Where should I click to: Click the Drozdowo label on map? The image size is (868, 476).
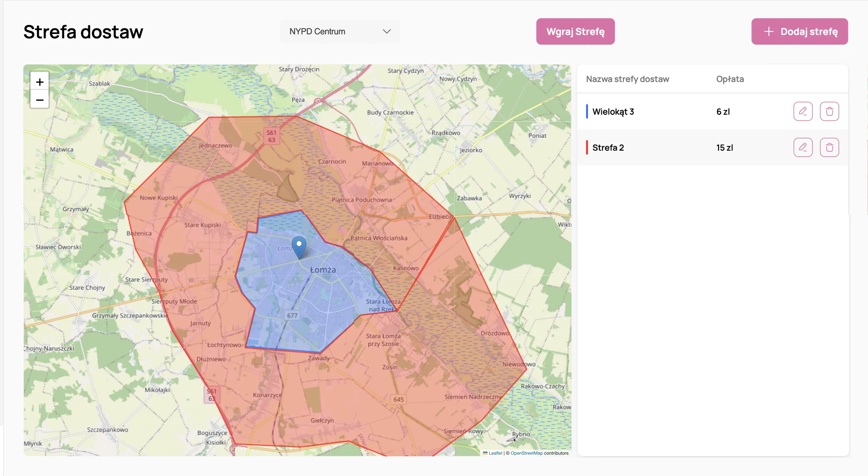pyautogui.click(x=495, y=333)
